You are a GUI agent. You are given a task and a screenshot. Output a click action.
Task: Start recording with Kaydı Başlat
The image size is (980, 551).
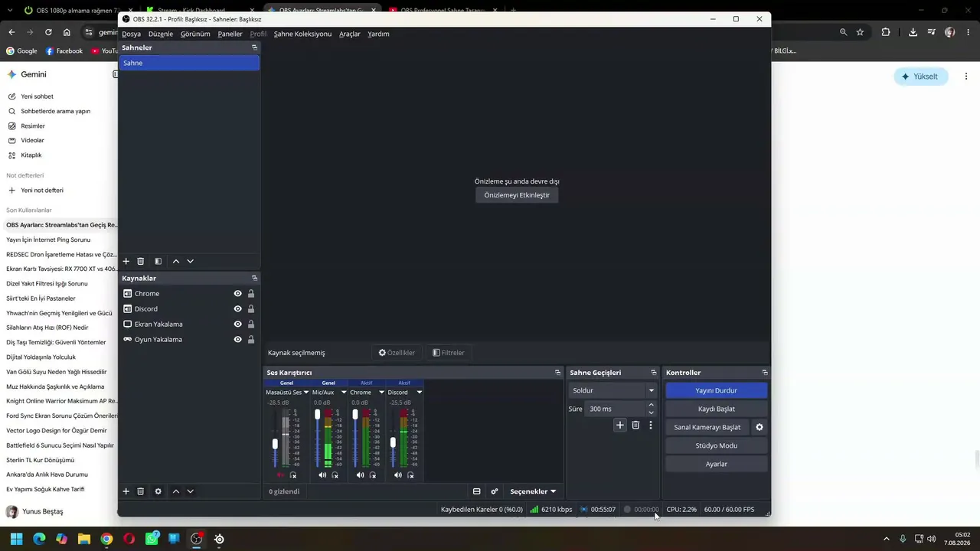tap(717, 409)
